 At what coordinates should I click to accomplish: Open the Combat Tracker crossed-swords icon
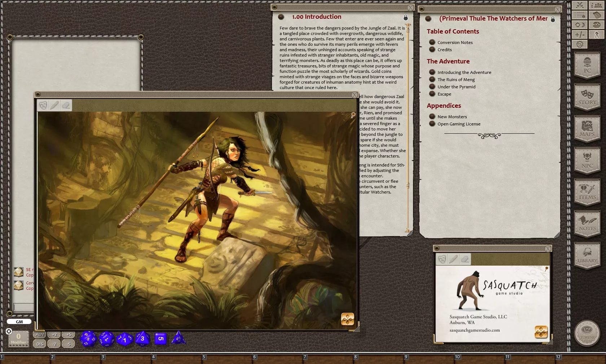(x=580, y=5)
